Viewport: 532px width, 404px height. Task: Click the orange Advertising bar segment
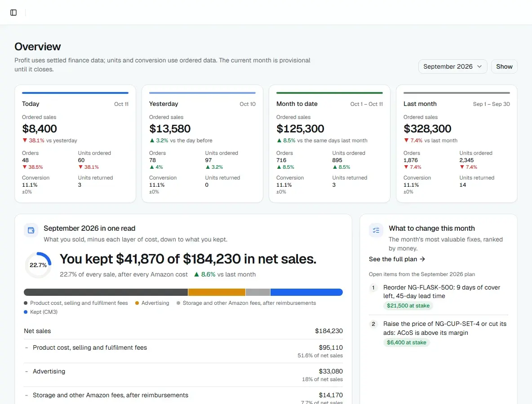tap(217, 292)
